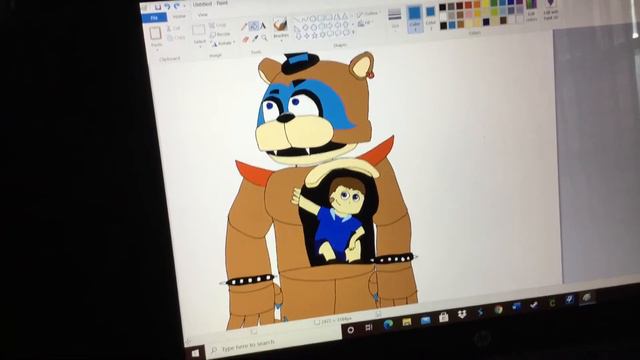This screenshot has width=640, height=360.
Task: Select the Fill with color bucket tool
Action: [253, 26]
